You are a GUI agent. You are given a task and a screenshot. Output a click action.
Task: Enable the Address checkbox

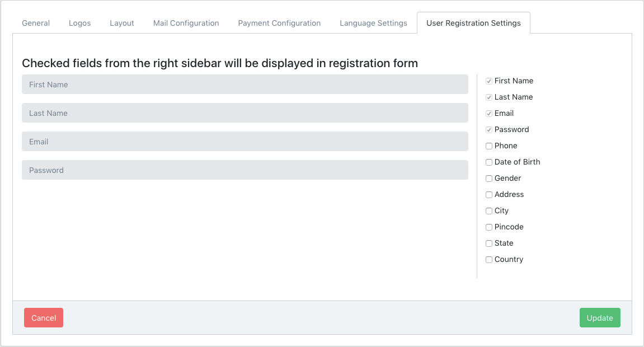[x=489, y=195]
